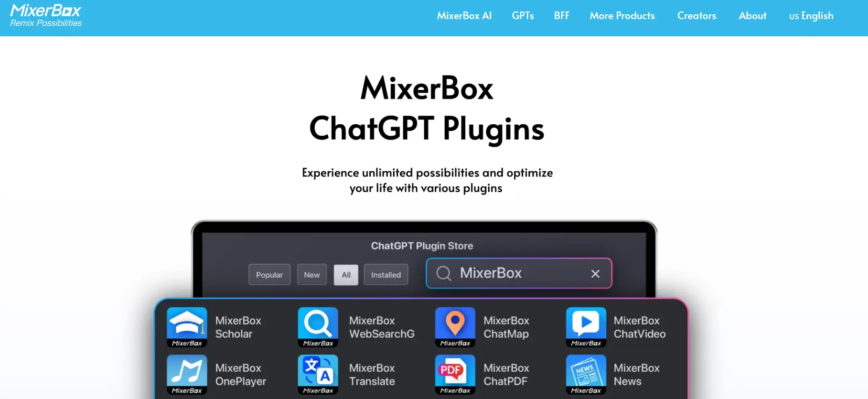Click the MixerBox ChatPDF label text
The height and width of the screenshot is (399, 868).
point(506,375)
